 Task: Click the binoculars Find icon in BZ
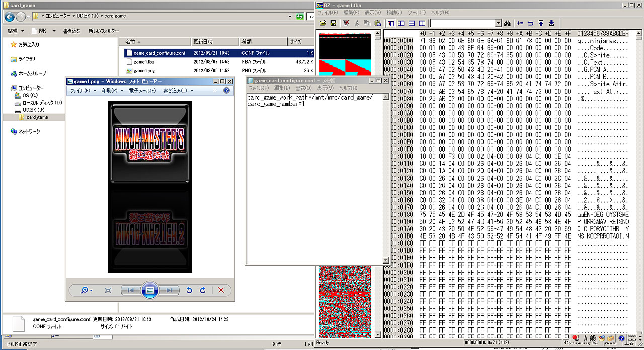point(507,23)
